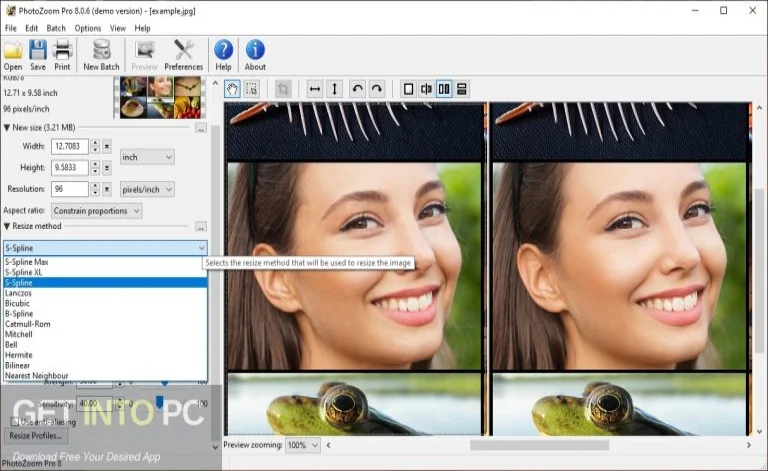768x471 pixels.
Task: Choose stacked horizontal split view
Action: 461,89
